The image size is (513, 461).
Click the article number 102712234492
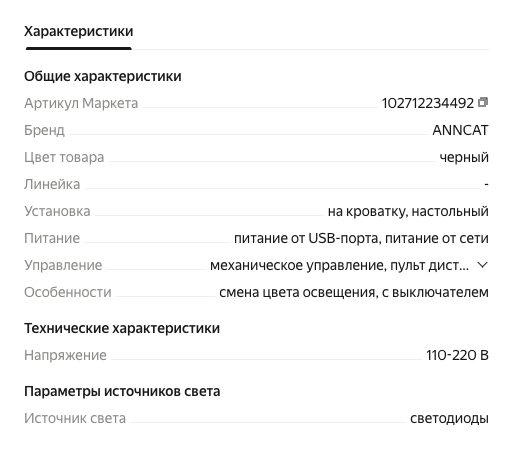click(x=428, y=103)
